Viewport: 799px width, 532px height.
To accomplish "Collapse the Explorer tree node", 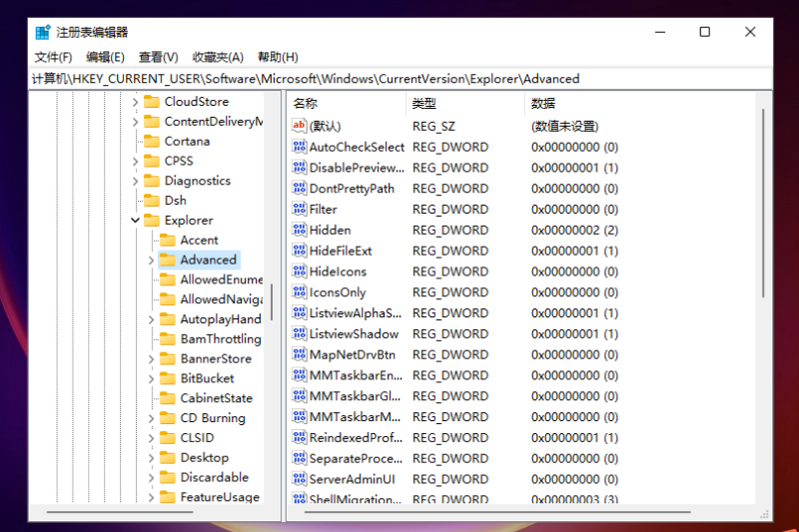I will pyautogui.click(x=135, y=221).
